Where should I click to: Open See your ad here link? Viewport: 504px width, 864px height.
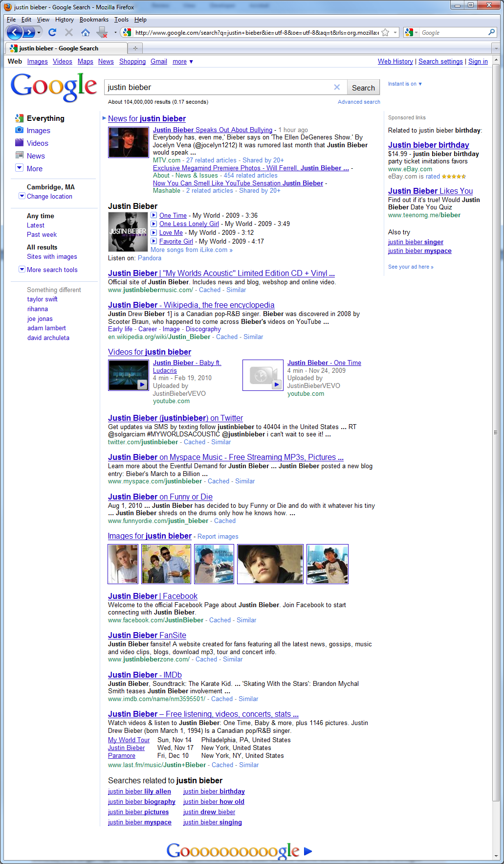tap(411, 267)
